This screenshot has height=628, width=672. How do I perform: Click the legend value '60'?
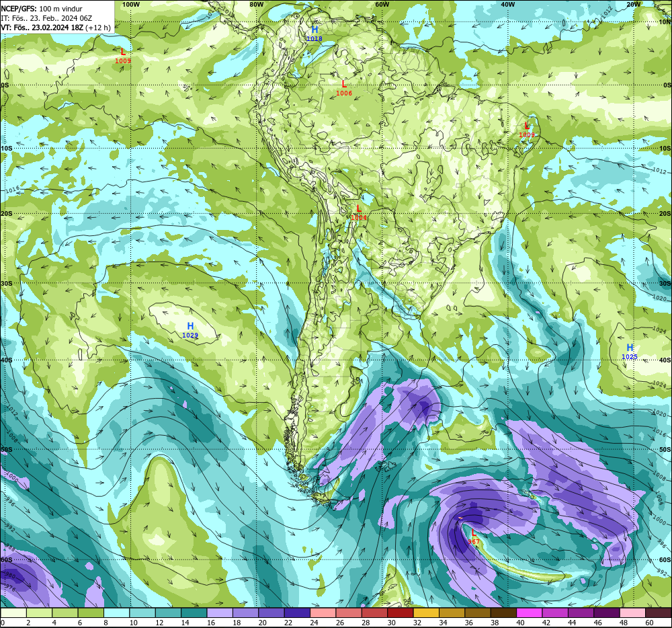tap(650, 623)
